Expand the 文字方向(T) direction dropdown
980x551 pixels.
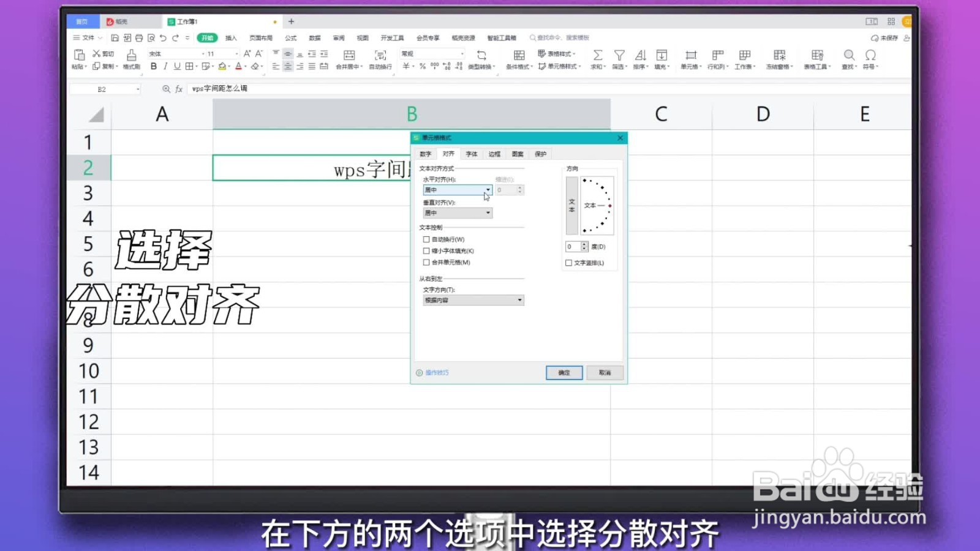(x=519, y=300)
